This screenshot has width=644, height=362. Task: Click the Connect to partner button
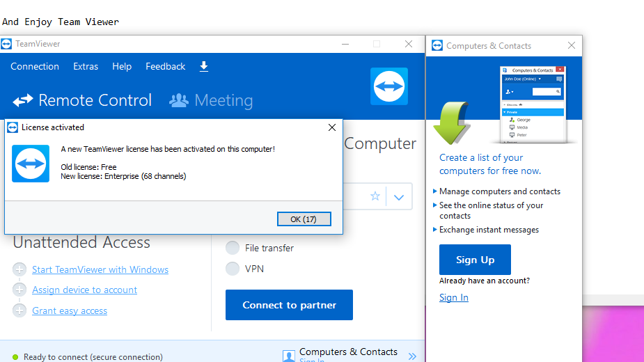pyautogui.click(x=289, y=305)
